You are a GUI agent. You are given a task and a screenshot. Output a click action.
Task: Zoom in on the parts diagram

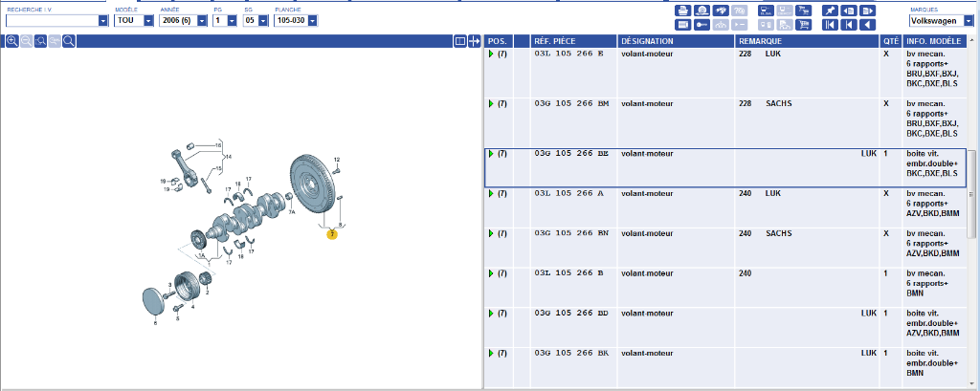(11, 41)
